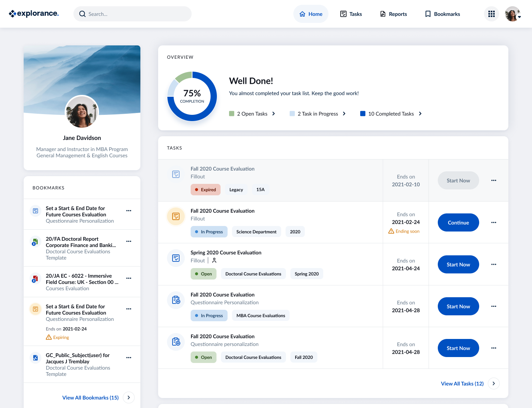The image size is (532, 408).
Task: Click the orange in-progress Fall 2020 fillout icon
Action: [x=176, y=216]
